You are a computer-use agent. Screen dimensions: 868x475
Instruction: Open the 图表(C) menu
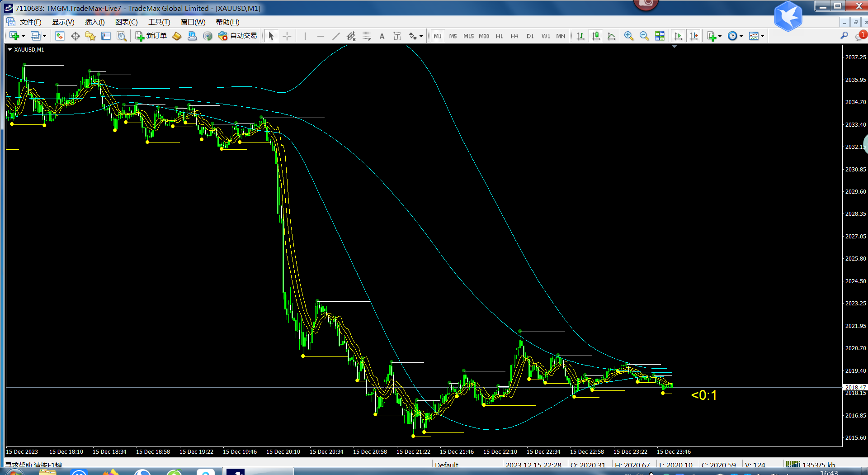(126, 22)
